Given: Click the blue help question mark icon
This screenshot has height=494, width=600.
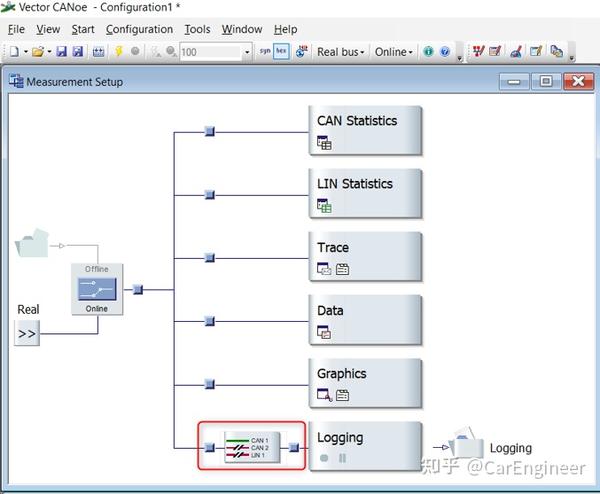Looking at the screenshot, I should (x=445, y=51).
